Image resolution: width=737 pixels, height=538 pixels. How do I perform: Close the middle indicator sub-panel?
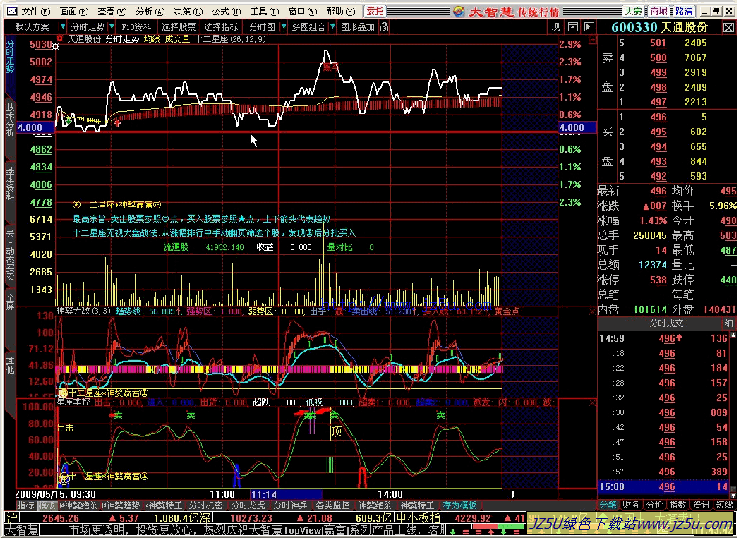pos(593,311)
